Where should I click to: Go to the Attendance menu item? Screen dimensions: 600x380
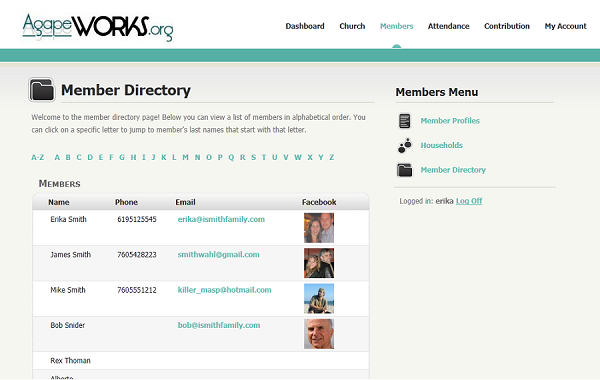point(448,26)
